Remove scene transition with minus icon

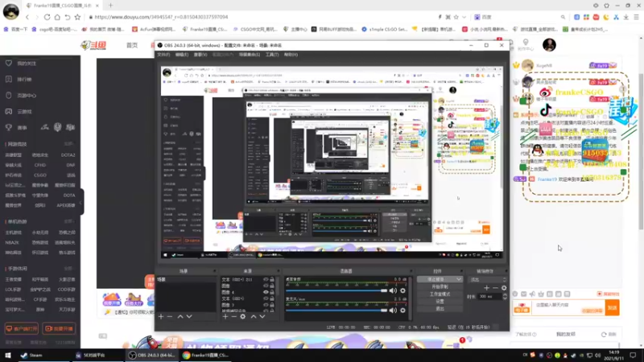[495, 288]
